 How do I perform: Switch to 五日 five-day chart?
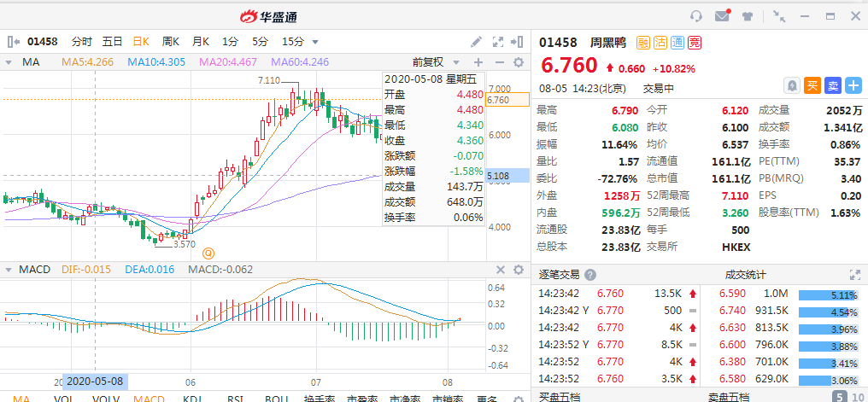click(x=113, y=42)
